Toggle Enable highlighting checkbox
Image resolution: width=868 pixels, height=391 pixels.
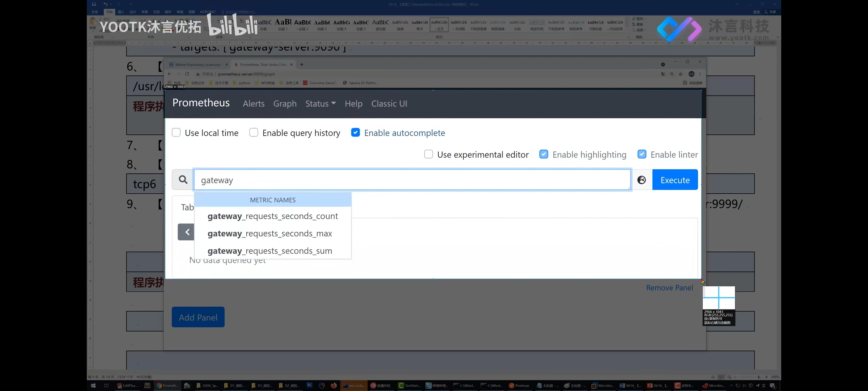coord(544,154)
